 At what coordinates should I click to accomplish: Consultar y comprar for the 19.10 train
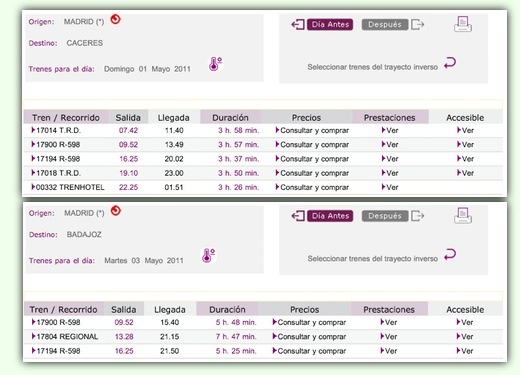(x=312, y=173)
